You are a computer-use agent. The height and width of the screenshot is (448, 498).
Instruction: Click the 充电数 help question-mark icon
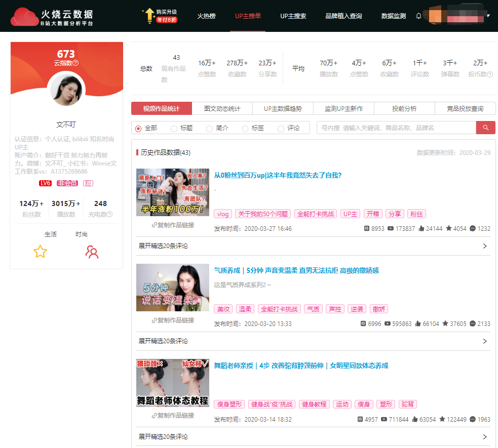[x=109, y=215]
